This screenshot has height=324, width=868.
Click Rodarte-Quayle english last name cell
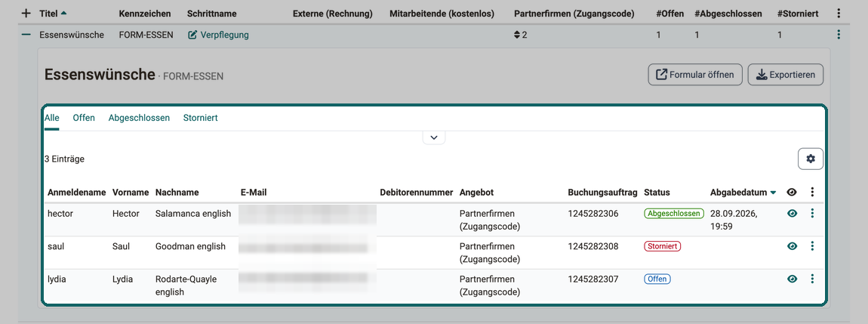(186, 285)
